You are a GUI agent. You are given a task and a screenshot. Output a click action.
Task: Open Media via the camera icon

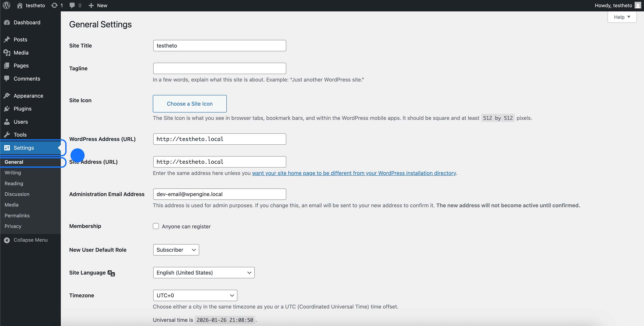7,52
